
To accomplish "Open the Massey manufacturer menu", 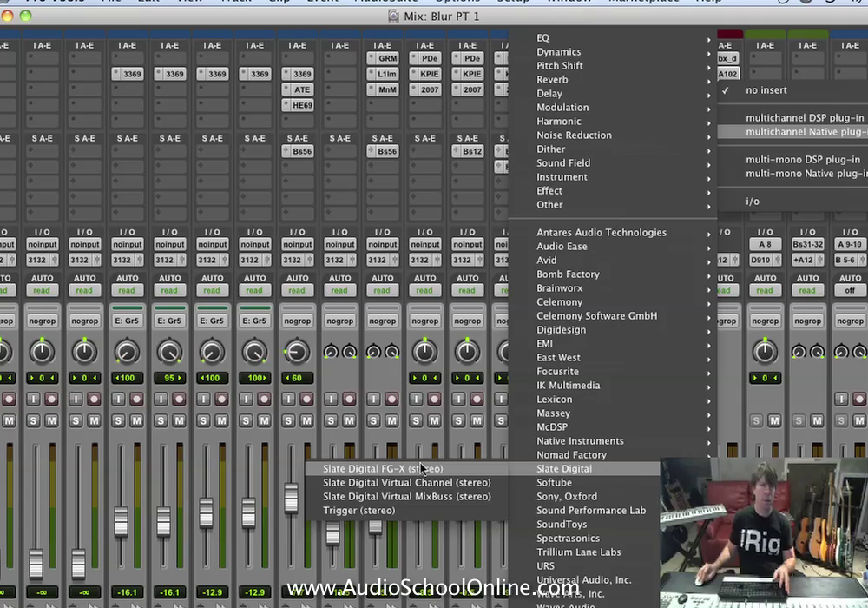I will pos(613,413).
